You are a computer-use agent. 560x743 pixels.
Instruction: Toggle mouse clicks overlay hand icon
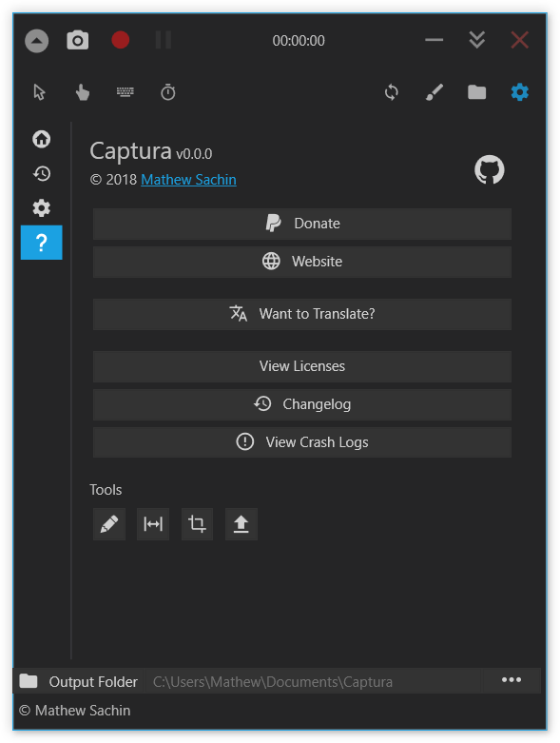(83, 92)
